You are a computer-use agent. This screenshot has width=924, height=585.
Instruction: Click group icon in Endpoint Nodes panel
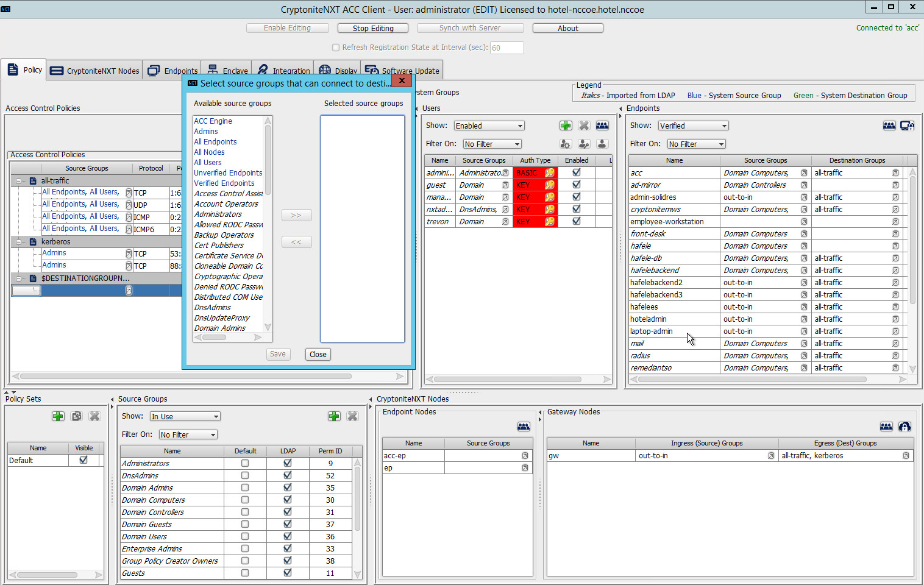524,427
